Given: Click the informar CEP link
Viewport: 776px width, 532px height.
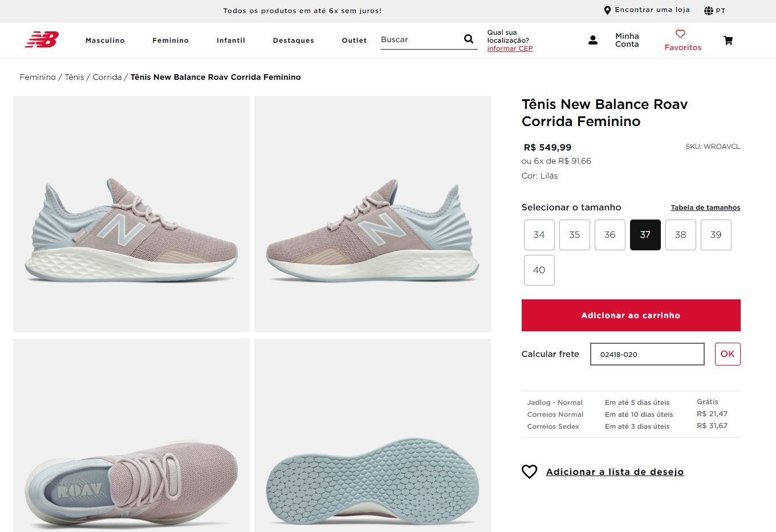Looking at the screenshot, I should tap(510, 48).
